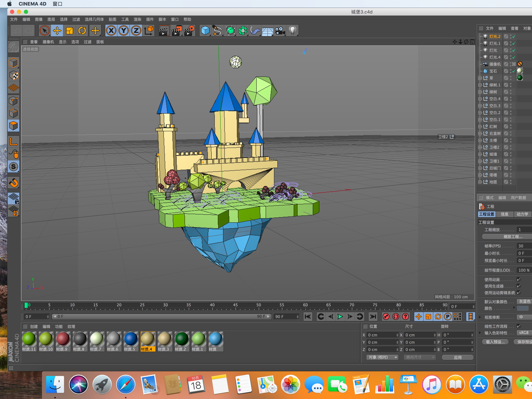Click the Light bulb icon in toolbar
The image size is (532, 399).
coord(292,30)
